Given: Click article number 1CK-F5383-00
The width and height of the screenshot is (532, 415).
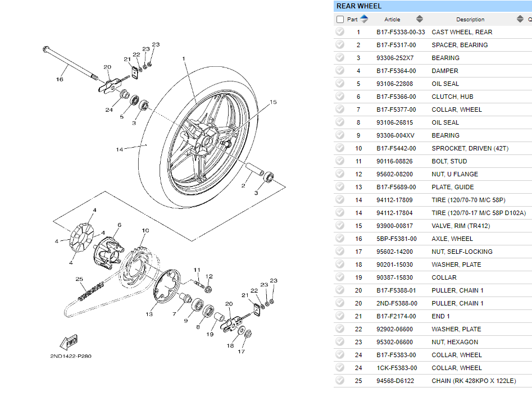Looking at the screenshot, I should tap(397, 368).
